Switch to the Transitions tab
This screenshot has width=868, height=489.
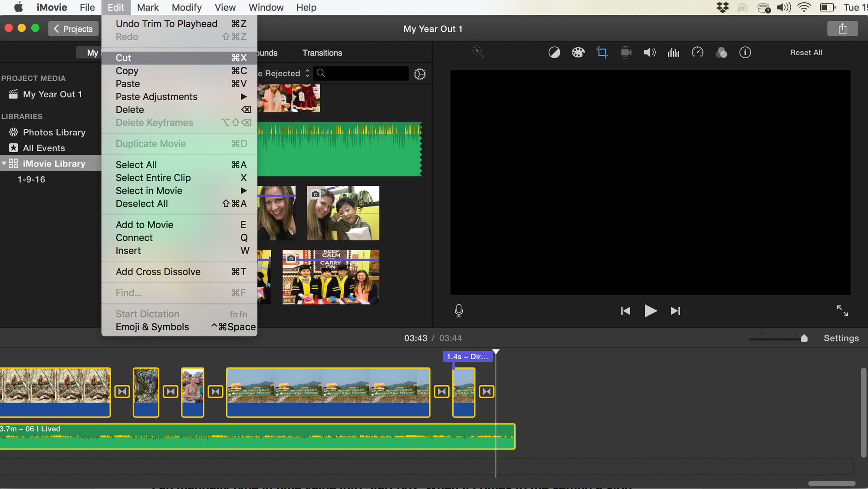[x=322, y=53]
